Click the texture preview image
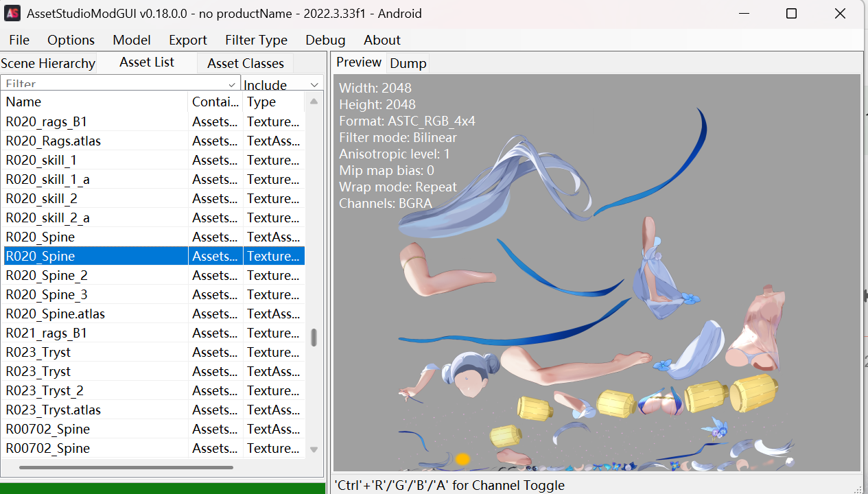The height and width of the screenshot is (494, 868). pos(596,272)
